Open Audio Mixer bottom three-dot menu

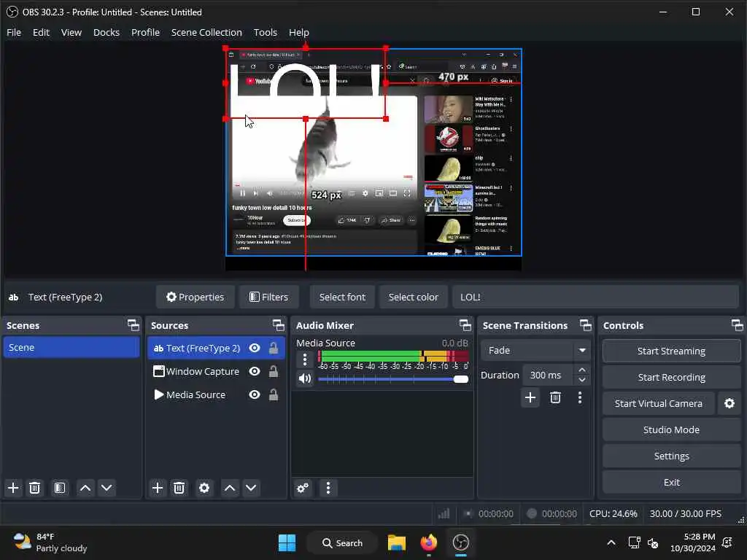(328, 488)
